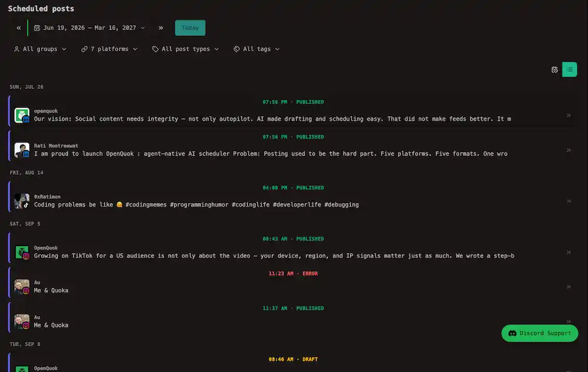Open post 'I am proud to launch OpenQuok'

(270, 154)
